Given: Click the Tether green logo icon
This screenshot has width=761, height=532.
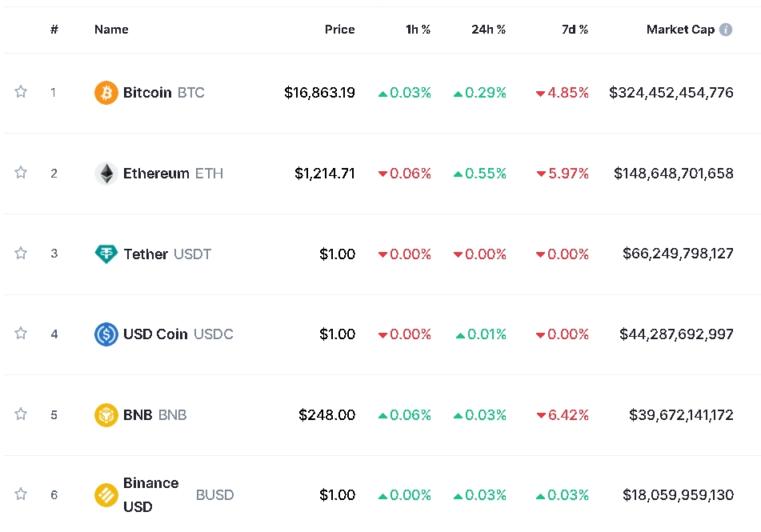Looking at the screenshot, I should pyautogui.click(x=106, y=254).
